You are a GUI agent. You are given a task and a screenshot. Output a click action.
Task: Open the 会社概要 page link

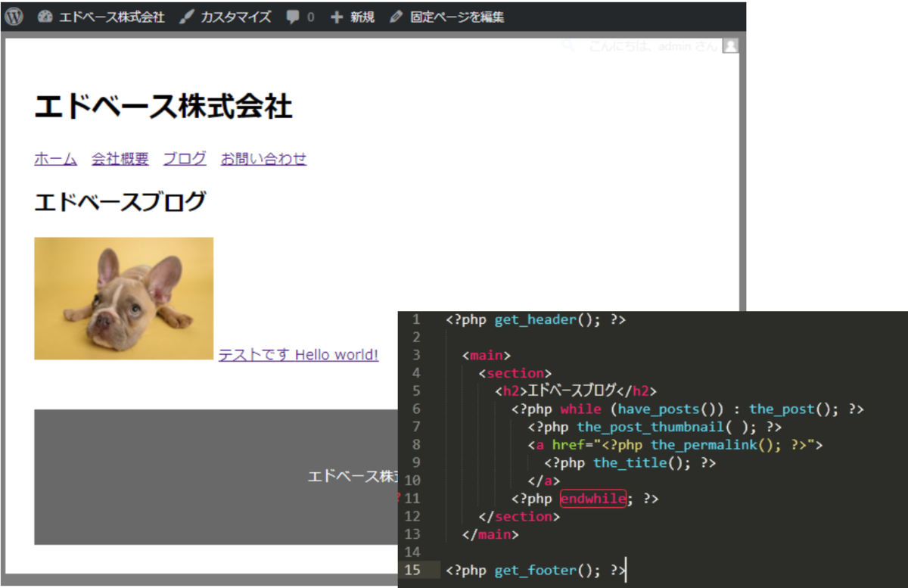tap(120, 159)
